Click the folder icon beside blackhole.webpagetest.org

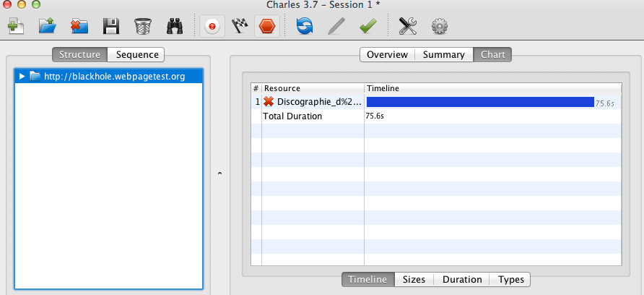coord(35,77)
